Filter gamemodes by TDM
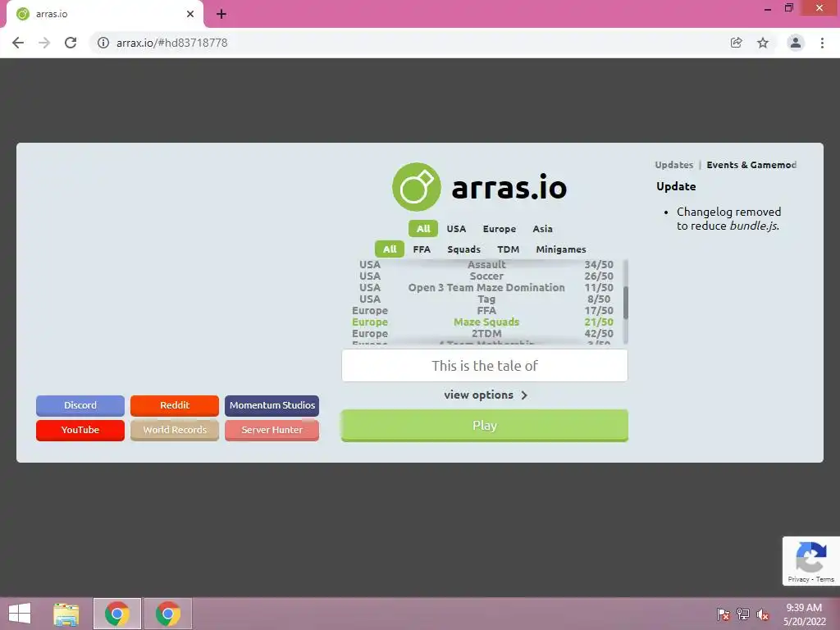 click(x=508, y=249)
